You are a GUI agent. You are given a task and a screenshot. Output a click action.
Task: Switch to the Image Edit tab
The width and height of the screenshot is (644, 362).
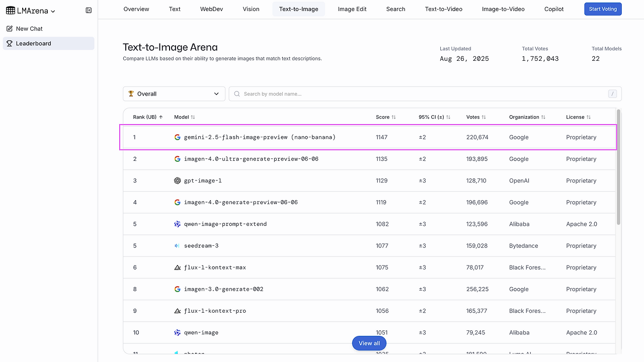coord(352,9)
